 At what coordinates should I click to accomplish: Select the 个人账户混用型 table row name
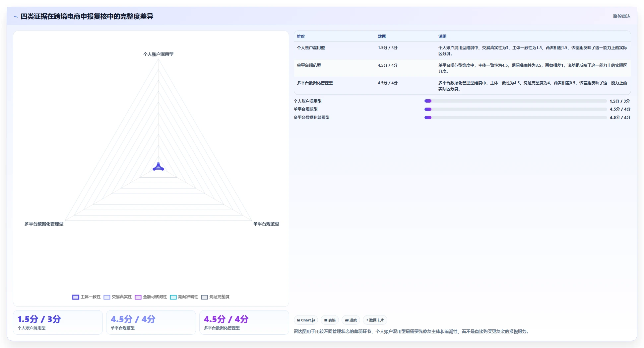click(x=311, y=48)
